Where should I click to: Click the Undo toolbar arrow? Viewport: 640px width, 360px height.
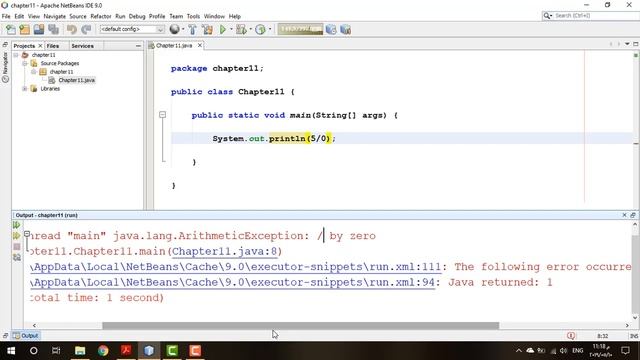click(x=72, y=29)
